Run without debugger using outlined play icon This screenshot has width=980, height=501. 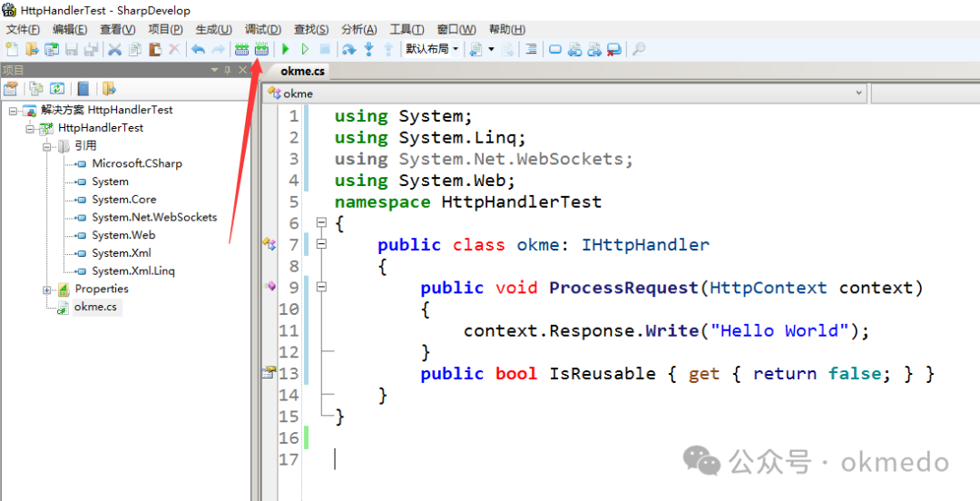[305, 49]
